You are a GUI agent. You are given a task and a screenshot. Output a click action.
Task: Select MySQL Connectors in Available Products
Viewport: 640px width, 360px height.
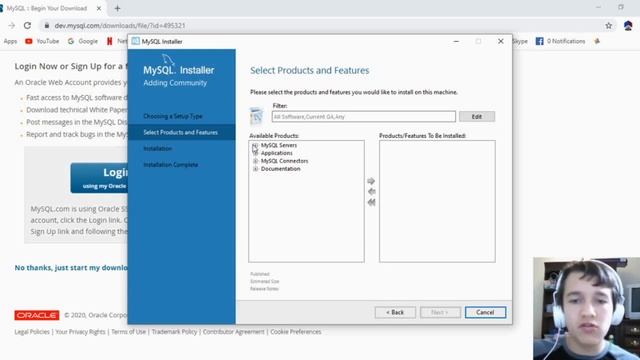coord(284,161)
